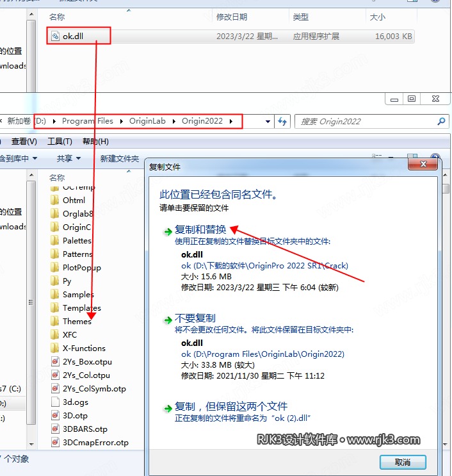Expand path arrow after Origin2022
The height and width of the screenshot is (476, 452).
click(x=231, y=121)
